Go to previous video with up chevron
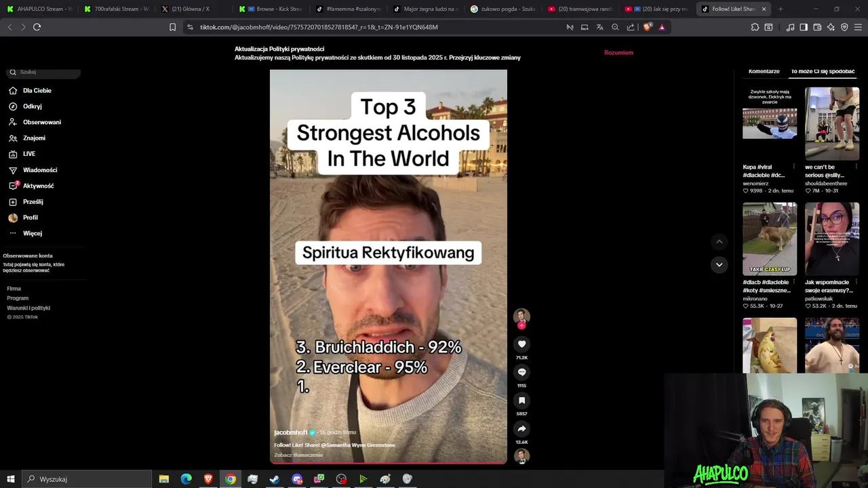This screenshot has width=868, height=488. 719,242
